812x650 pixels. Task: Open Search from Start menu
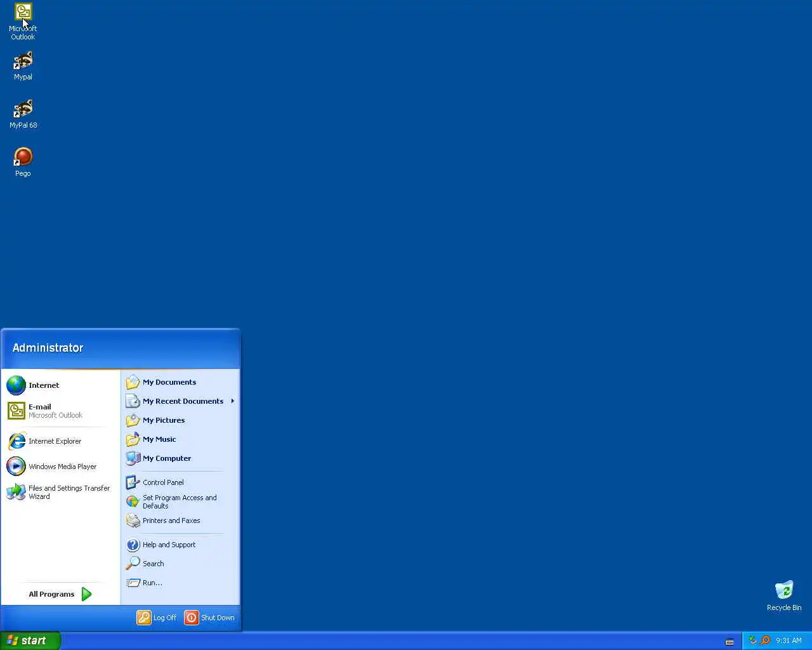tap(180, 564)
